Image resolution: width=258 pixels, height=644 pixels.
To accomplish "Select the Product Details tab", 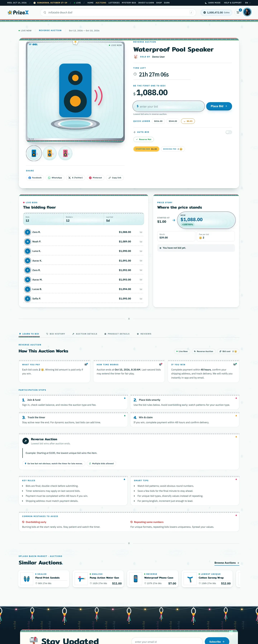I will 117,334.
